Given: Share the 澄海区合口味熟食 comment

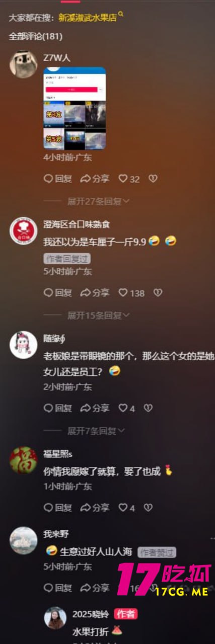Looking at the screenshot, I should point(95,293).
